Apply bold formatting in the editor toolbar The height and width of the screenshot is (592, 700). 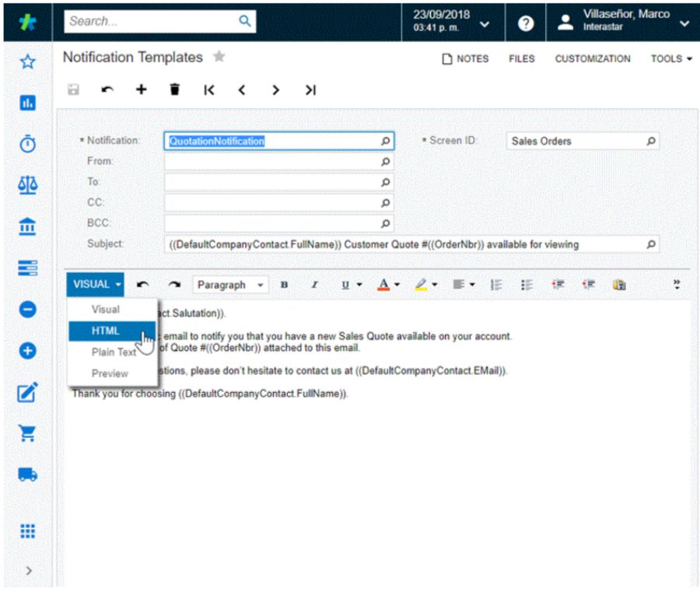pyautogui.click(x=284, y=285)
